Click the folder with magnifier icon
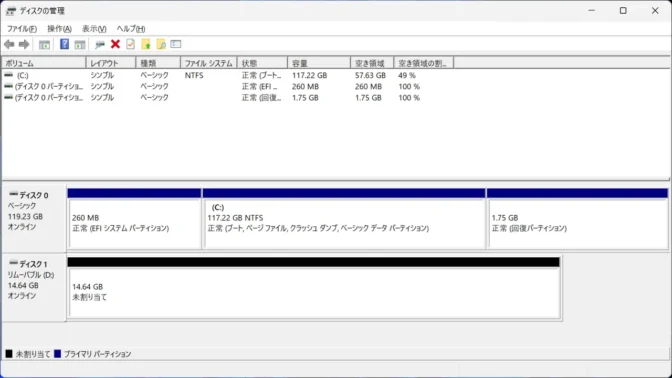The image size is (672, 378). pyautogui.click(x=161, y=44)
